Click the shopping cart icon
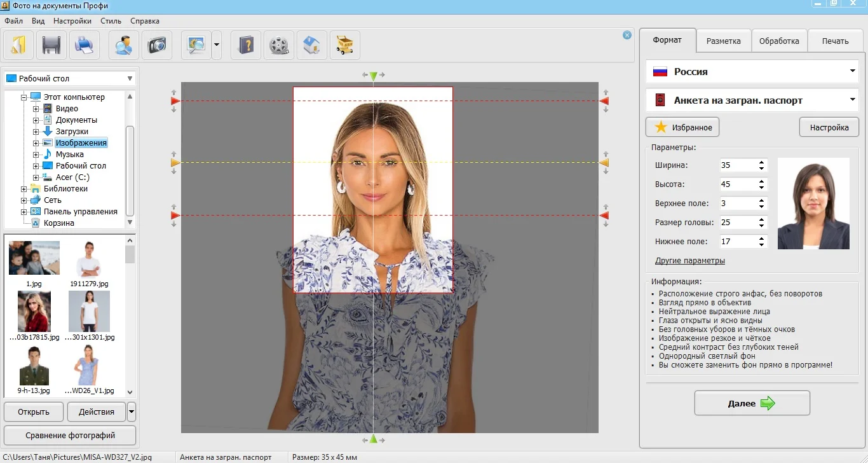The height and width of the screenshot is (463, 868). 344,45
